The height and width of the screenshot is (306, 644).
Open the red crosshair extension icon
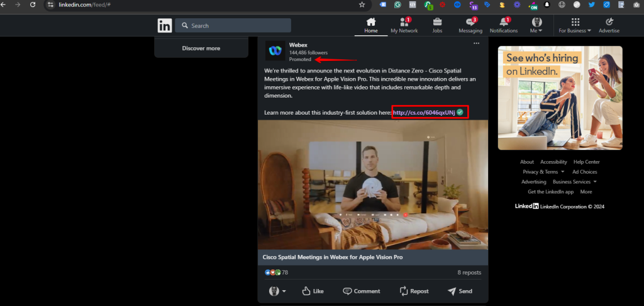(x=443, y=4)
